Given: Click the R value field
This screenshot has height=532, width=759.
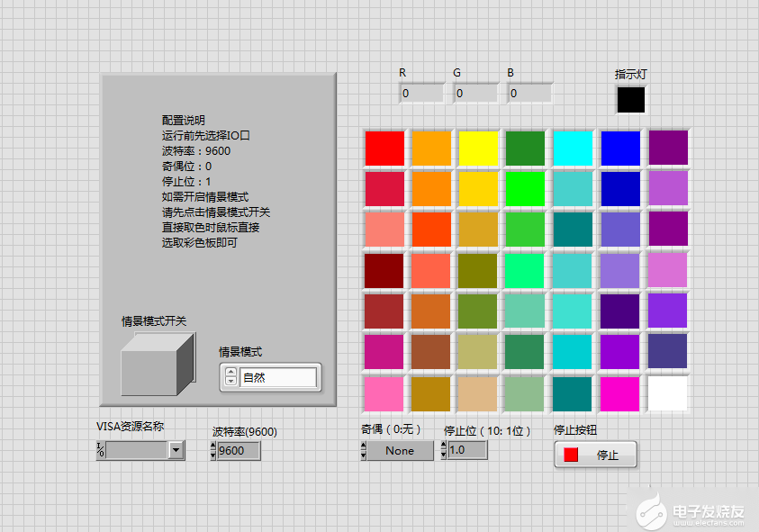Looking at the screenshot, I should click(421, 93).
